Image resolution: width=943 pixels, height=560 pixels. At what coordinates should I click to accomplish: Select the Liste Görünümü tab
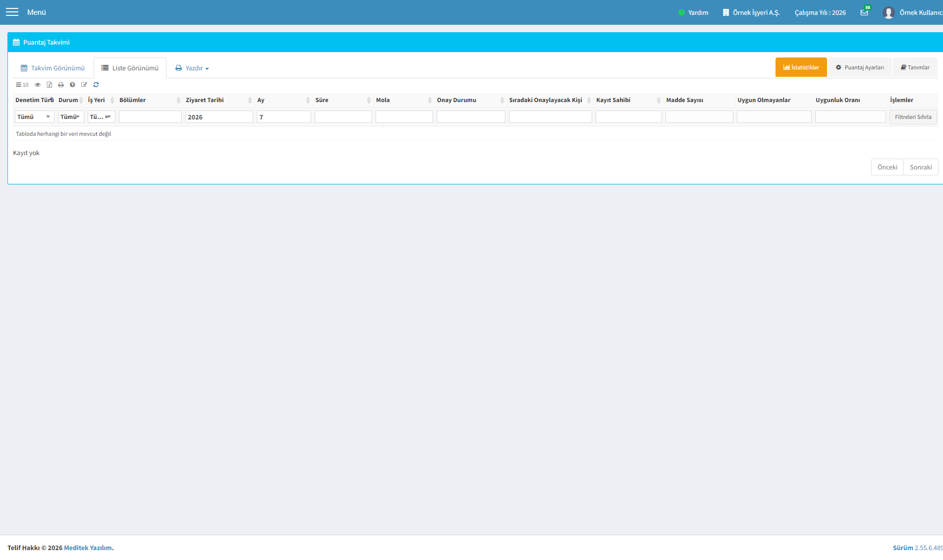coord(130,68)
